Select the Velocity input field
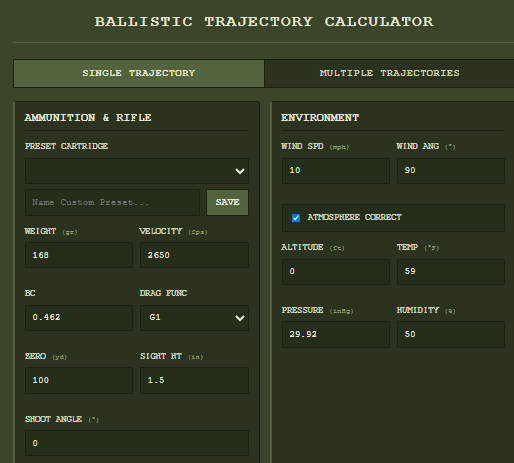This screenshot has height=463, width=514. (194, 255)
